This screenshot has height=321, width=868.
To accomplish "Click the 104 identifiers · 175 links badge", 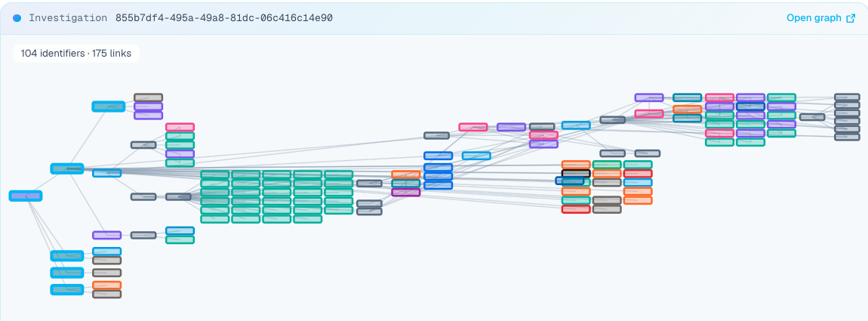I will 76,53.
